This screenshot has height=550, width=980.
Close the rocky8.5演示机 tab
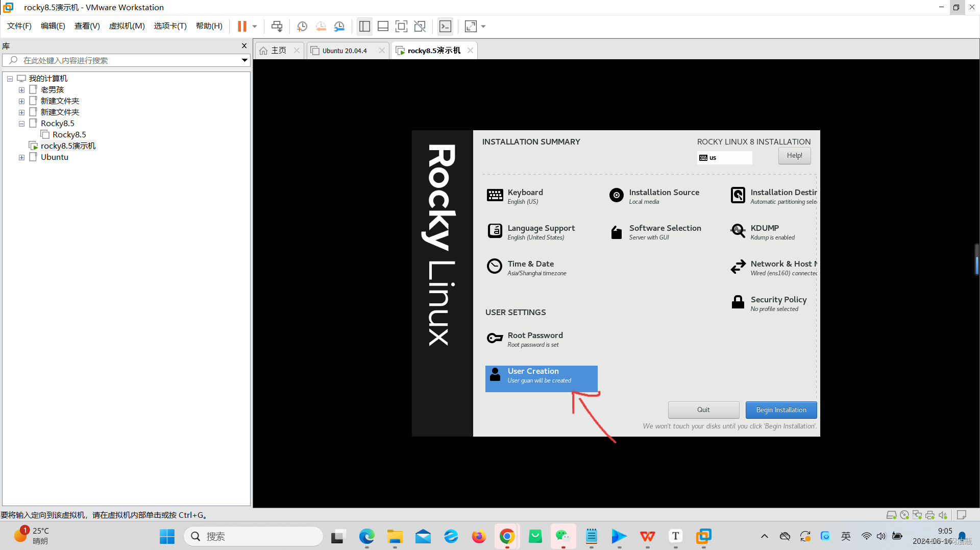pyautogui.click(x=470, y=51)
